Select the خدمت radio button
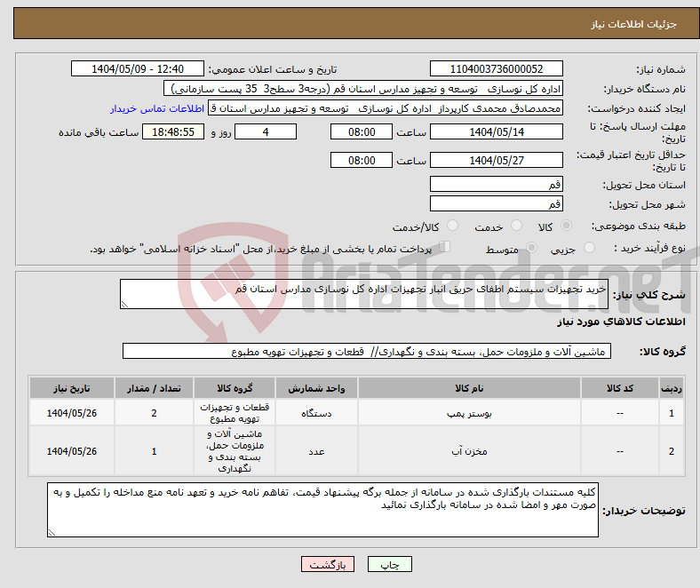Image resolution: width=700 pixels, height=588 pixels. point(516,226)
